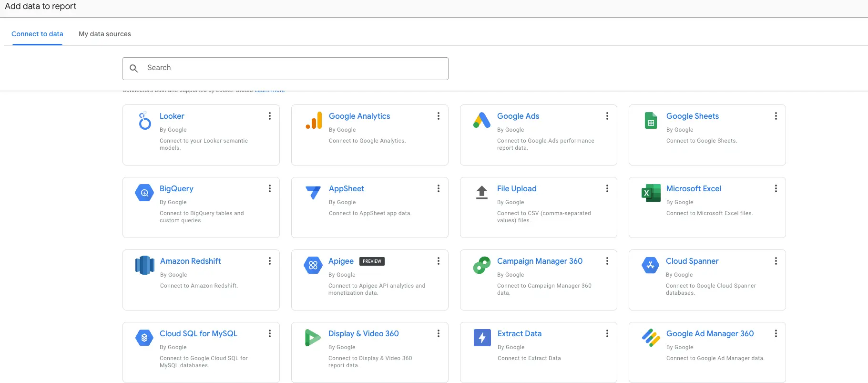Click the search magnifier icon
The image size is (868, 383).
coord(134,68)
